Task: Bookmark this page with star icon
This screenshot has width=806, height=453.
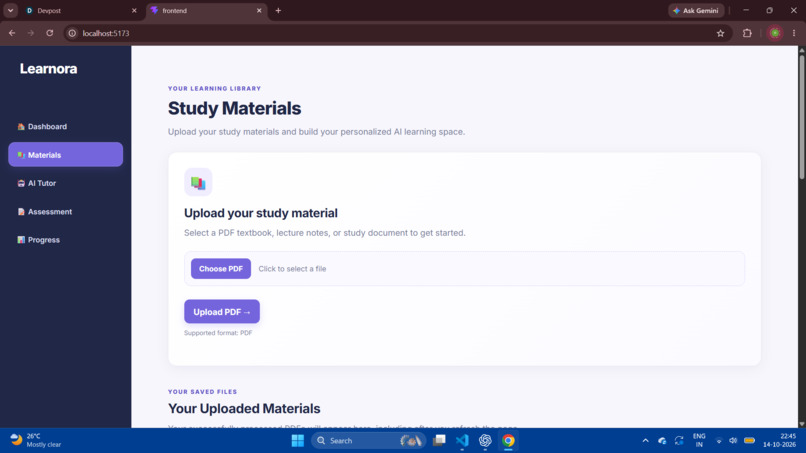Action: pyautogui.click(x=720, y=33)
